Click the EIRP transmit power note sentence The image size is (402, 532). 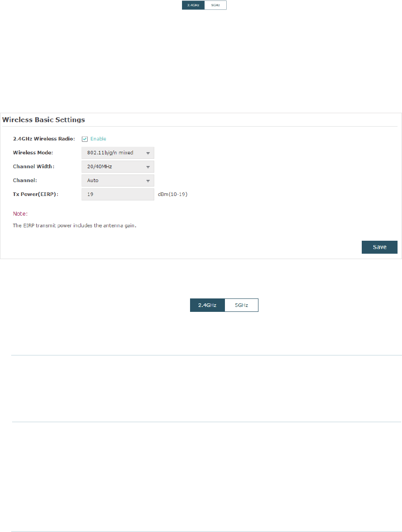coord(75,226)
